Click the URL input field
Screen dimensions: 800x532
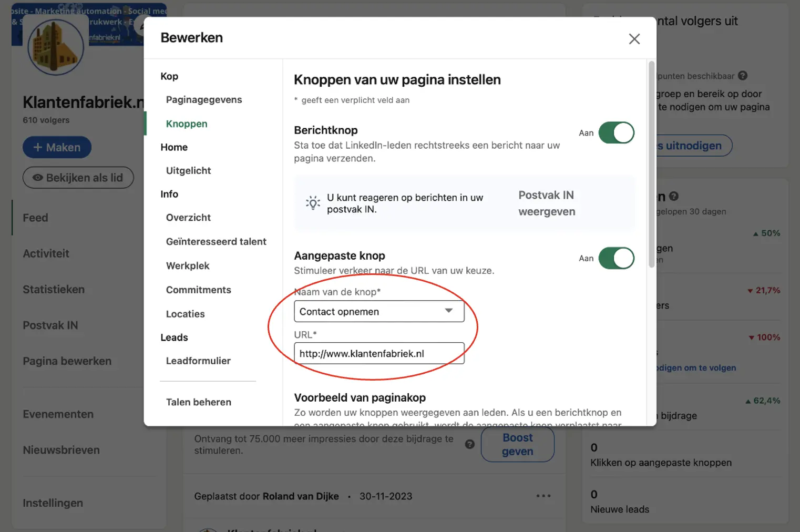click(x=379, y=353)
